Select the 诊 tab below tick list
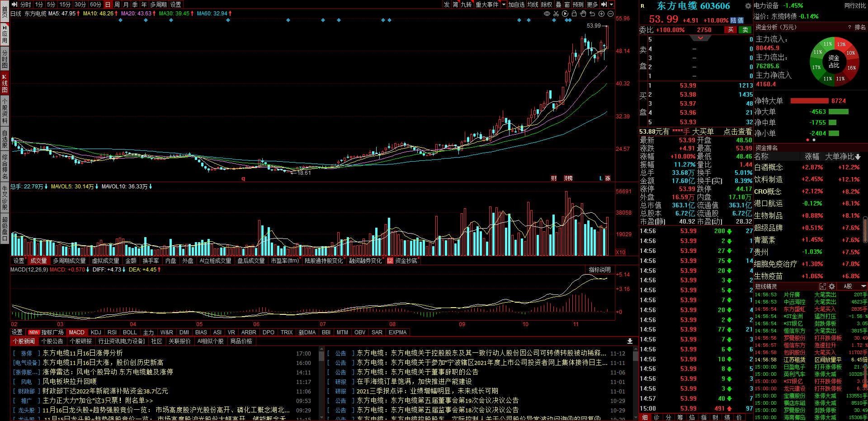Screen dimensions: 868x421 coord(656,417)
